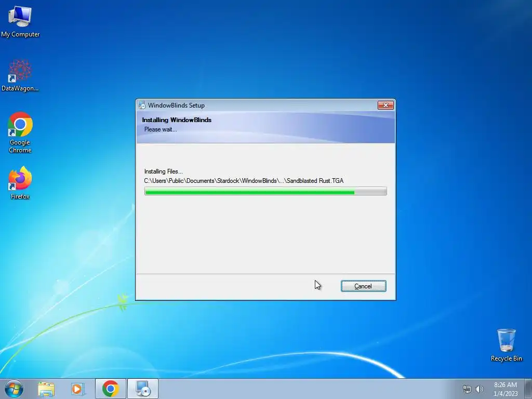Click the Installing Files label
The height and width of the screenshot is (399, 532).
pos(163,171)
